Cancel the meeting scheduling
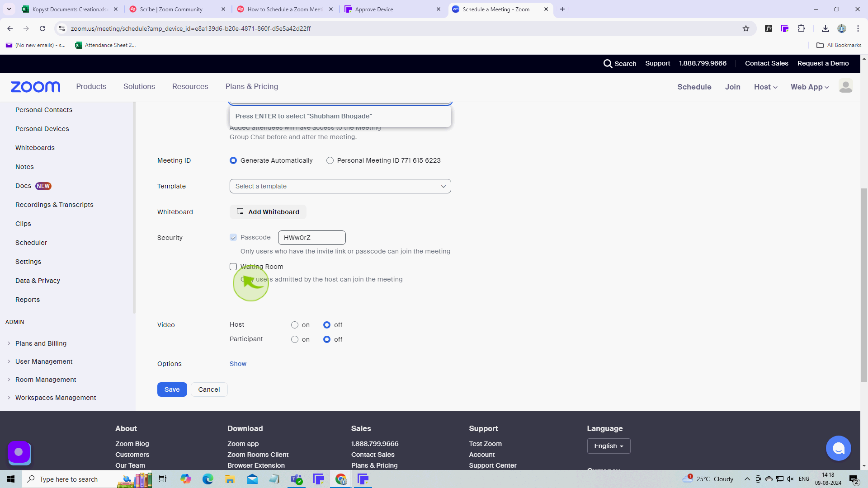This screenshot has width=868, height=488. coord(209,389)
